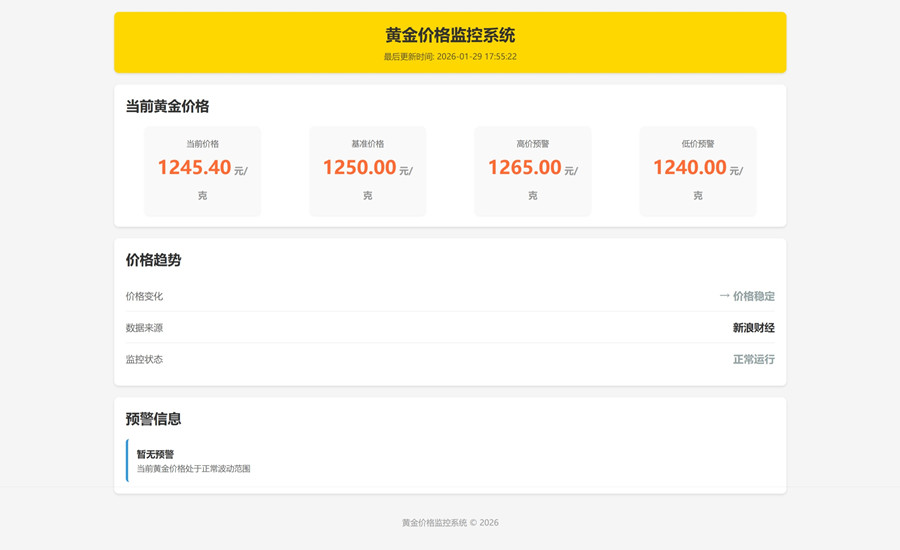Image resolution: width=900 pixels, height=550 pixels.
Task: Click the 价格稳定 status text
Action: pyautogui.click(x=753, y=296)
